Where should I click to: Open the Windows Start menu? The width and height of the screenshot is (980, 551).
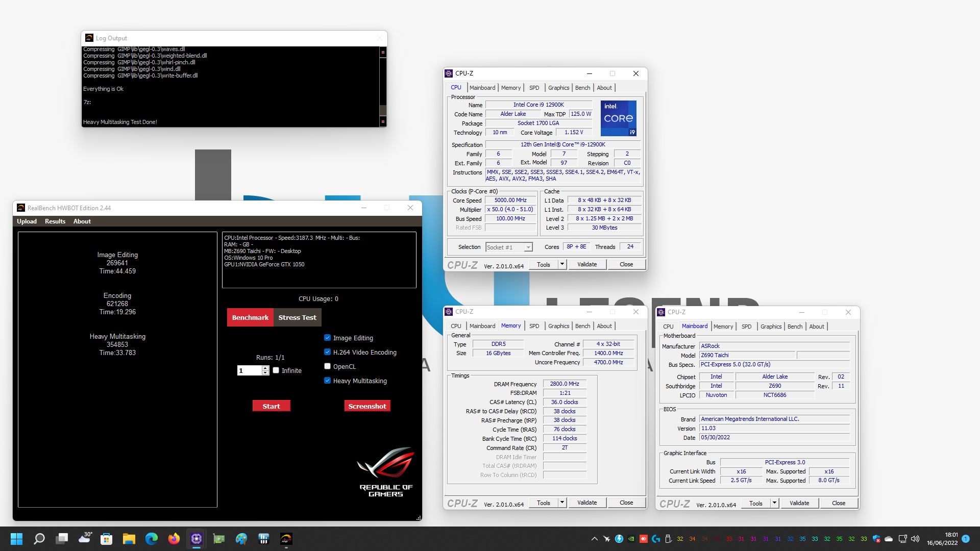click(x=16, y=539)
